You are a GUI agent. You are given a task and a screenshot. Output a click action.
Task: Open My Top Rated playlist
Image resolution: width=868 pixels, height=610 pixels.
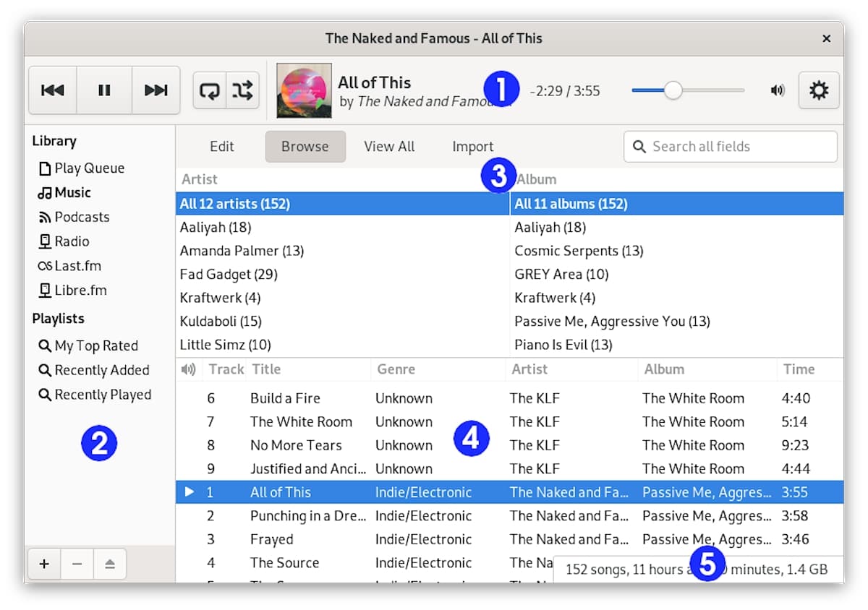pyautogui.click(x=88, y=346)
